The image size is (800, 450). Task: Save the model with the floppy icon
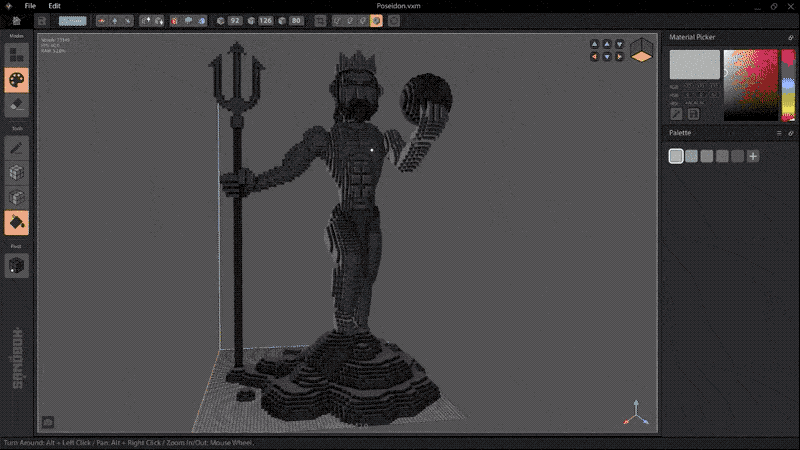42,21
